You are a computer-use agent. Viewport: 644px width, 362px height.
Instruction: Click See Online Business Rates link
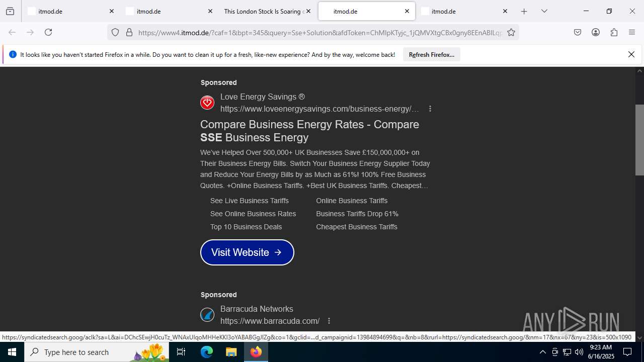tap(253, 214)
